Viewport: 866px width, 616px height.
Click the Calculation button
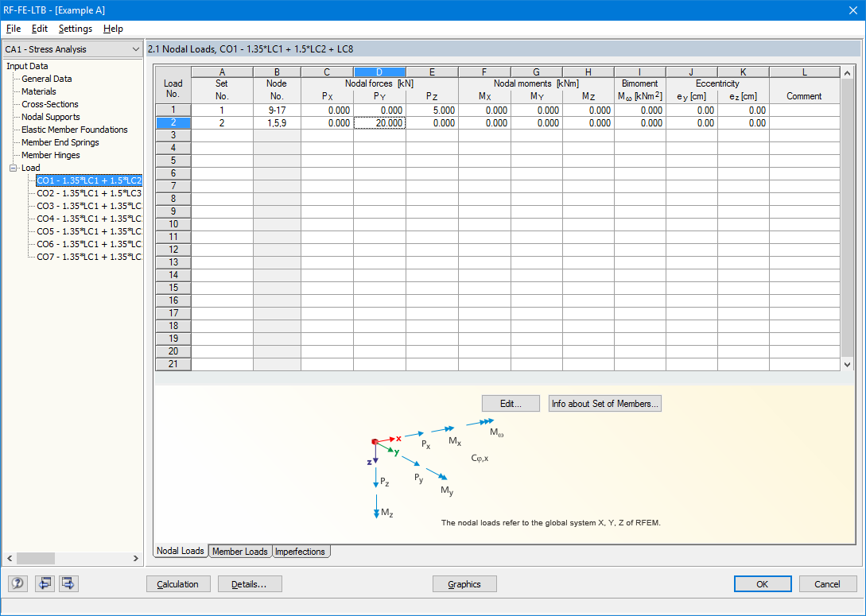pyautogui.click(x=178, y=584)
